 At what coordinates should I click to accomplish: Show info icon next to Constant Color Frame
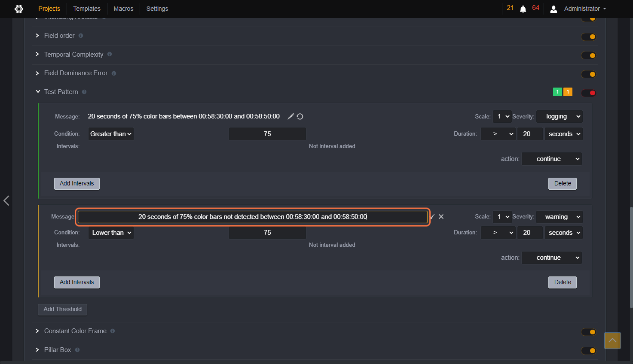113,331
